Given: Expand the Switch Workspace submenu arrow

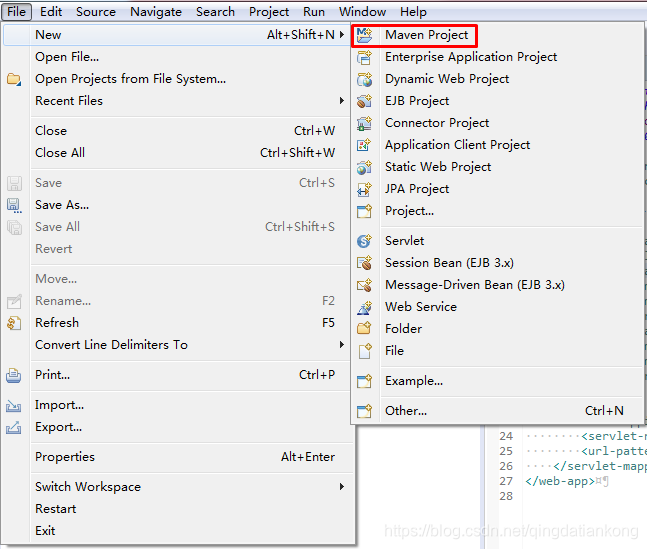Looking at the screenshot, I should (342, 487).
